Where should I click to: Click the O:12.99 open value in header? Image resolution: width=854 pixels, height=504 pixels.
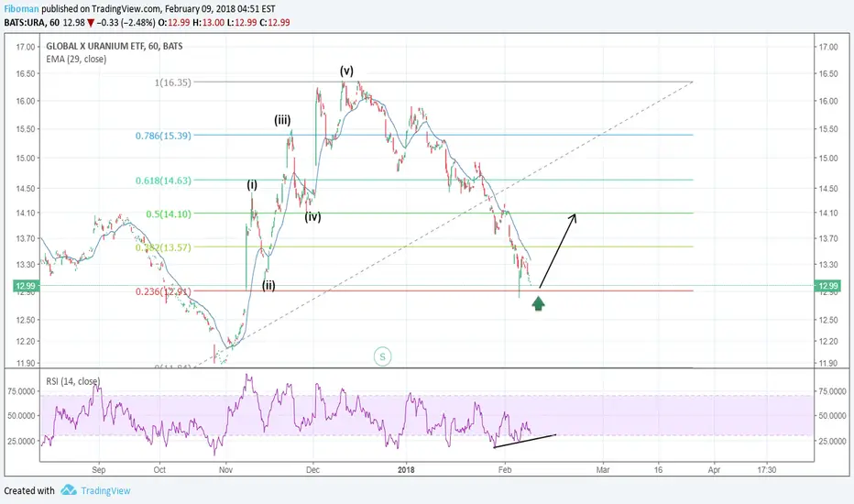coord(173,23)
